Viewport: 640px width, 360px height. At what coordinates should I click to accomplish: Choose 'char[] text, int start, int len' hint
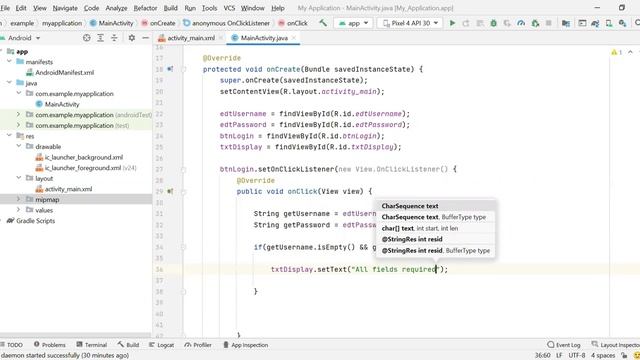coord(420,228)
